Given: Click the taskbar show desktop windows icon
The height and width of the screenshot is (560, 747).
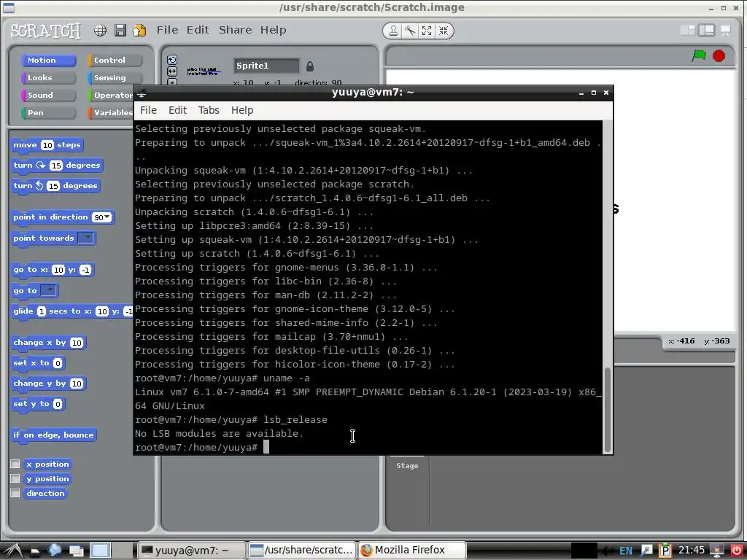Looking at the screenshot, I should [77, 551].
